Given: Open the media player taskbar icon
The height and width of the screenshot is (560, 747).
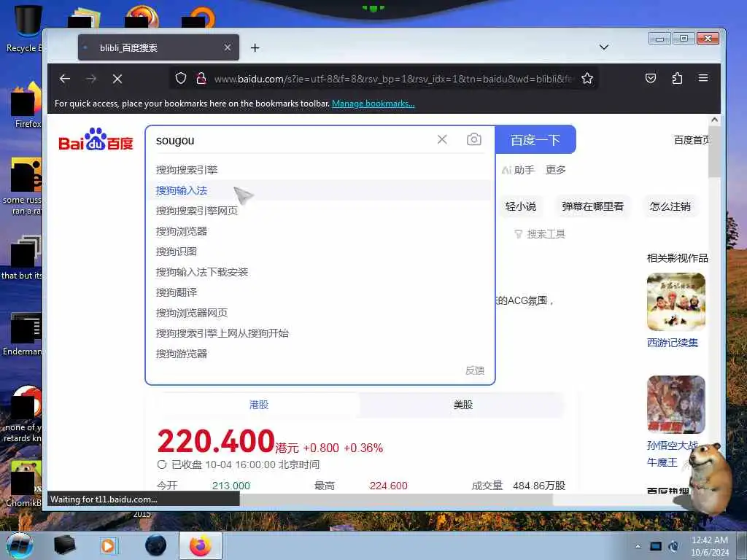Looking at the screenshot, I should click(x=109, y=545).
